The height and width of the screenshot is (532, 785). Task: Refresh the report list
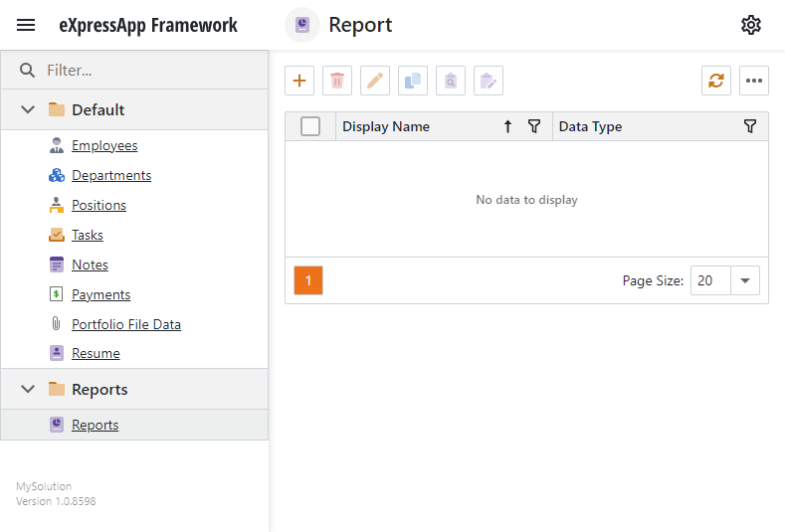pyautogui.click(x=716, y=81)
